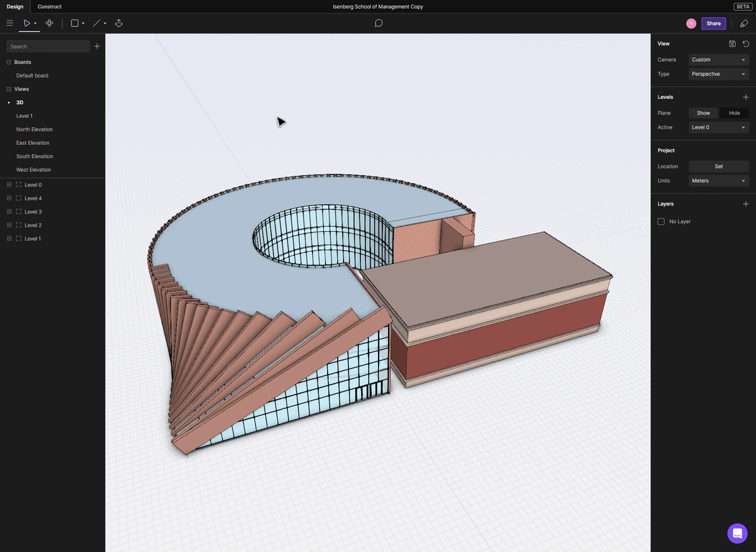The height and width of the screenshot is (552, 756).
Task: Open the Units Meters dropdown
Action: point(718,181)
